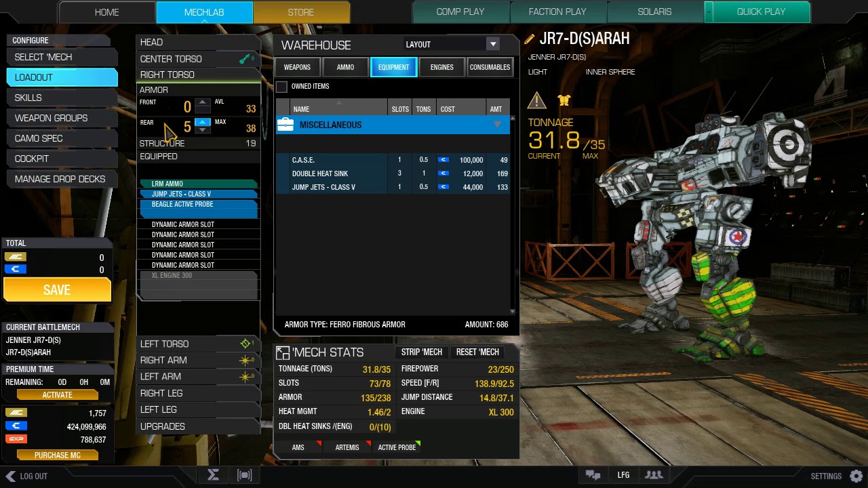Sort the warehouse by Name column header
Viewport: 868px width, 488px height.
pos(339,108)
